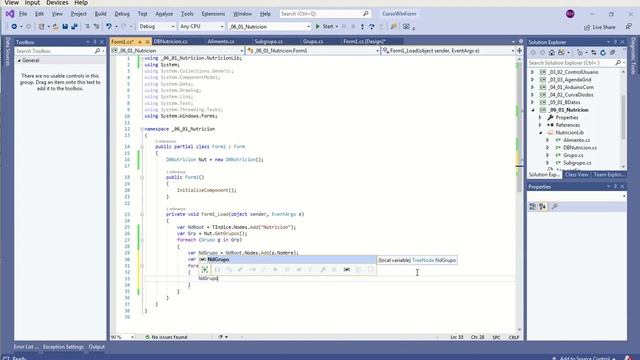Open the macOS Devices menu
640x360 pixels.
click(x=57, y=3)
